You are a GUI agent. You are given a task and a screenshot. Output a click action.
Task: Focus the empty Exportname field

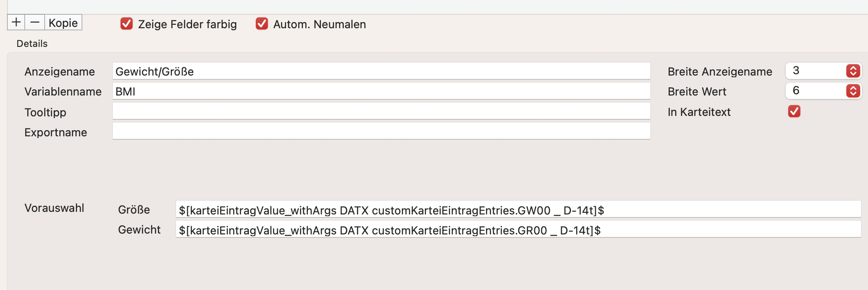click(381, 131)
